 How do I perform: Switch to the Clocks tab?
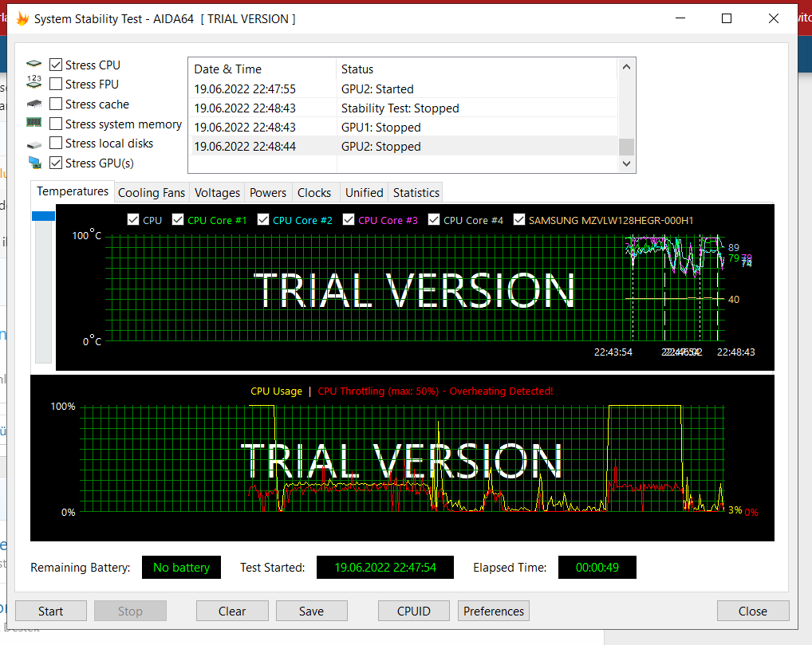313,193
